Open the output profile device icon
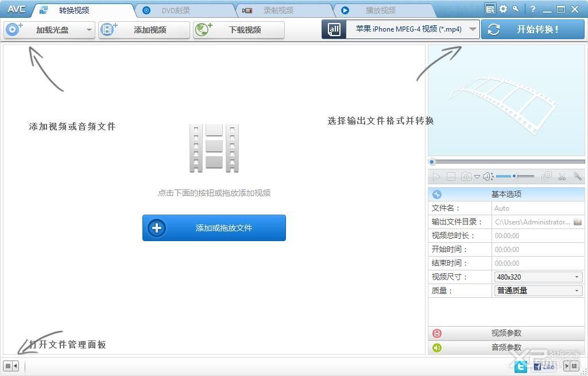Screen dimensions: 588x376 tap(334, 29)
